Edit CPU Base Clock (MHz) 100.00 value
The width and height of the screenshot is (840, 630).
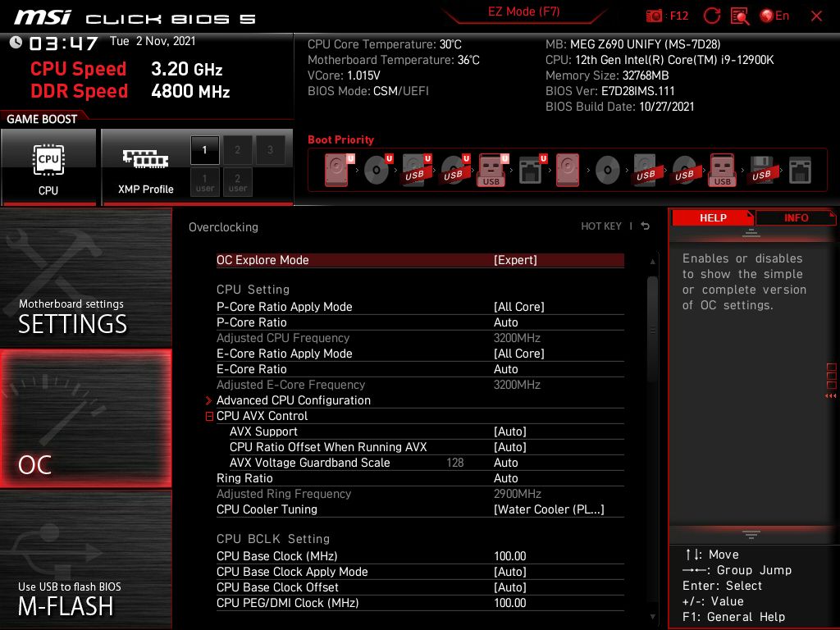pos(510,556)
